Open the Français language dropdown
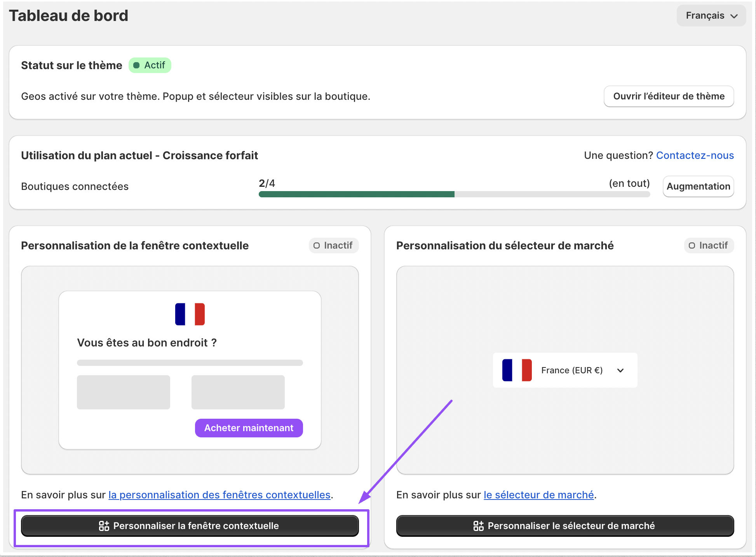 click(711, 16)
